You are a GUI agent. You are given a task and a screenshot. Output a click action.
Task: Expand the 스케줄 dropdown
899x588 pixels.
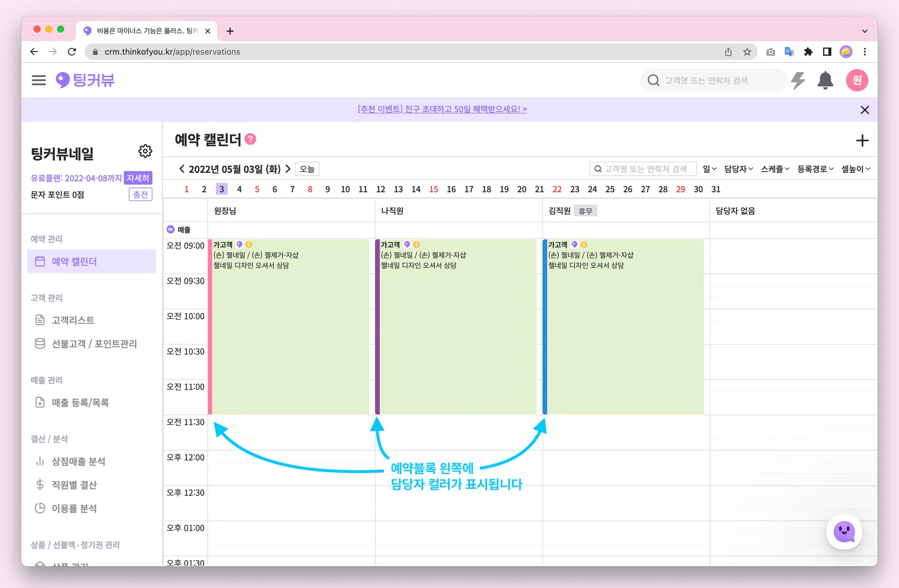[775, 169]
